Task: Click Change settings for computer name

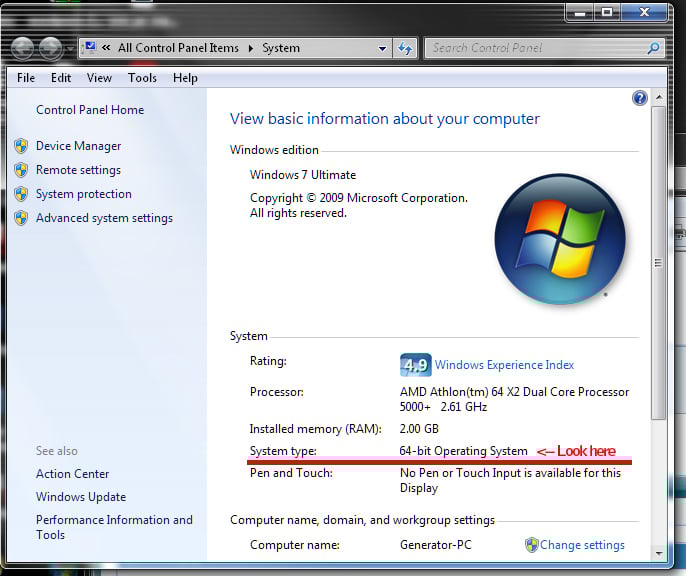Action: tap(582, 545)
